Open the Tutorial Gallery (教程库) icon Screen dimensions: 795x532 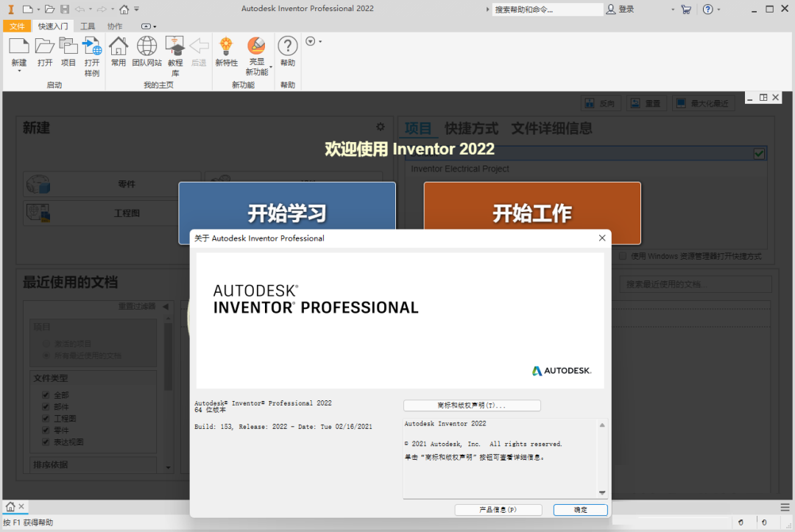(175, 46)
